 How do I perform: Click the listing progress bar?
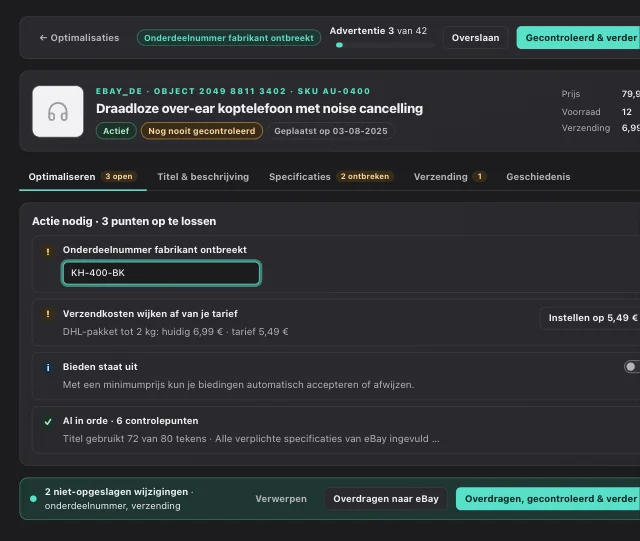[x=384, y=45]
